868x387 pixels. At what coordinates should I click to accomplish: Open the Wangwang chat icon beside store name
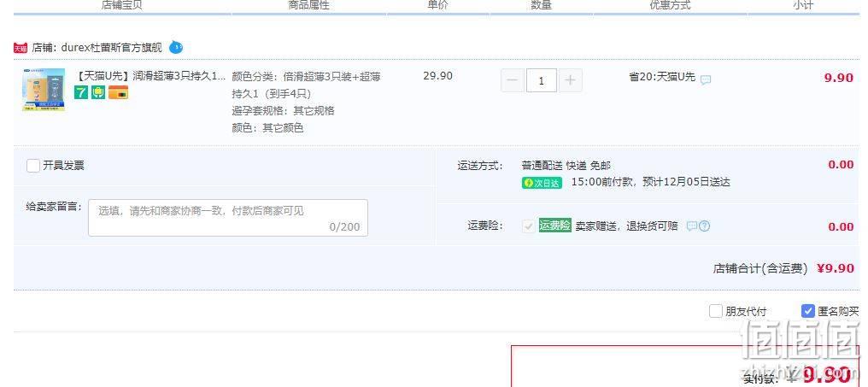click(x=175, y=47)
